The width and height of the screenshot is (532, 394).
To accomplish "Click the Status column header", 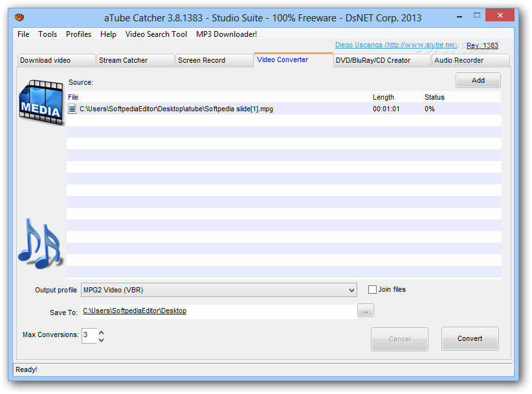I will 461,97.
